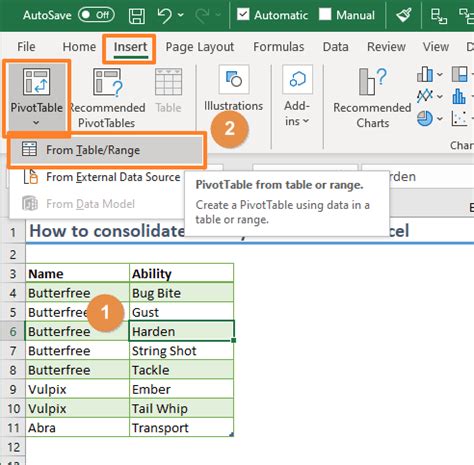Image resolution: width=474 pixels, height=465 pixels.
Task: Select the Vulpix cell in row 10
Action: [x=77, y=408]
